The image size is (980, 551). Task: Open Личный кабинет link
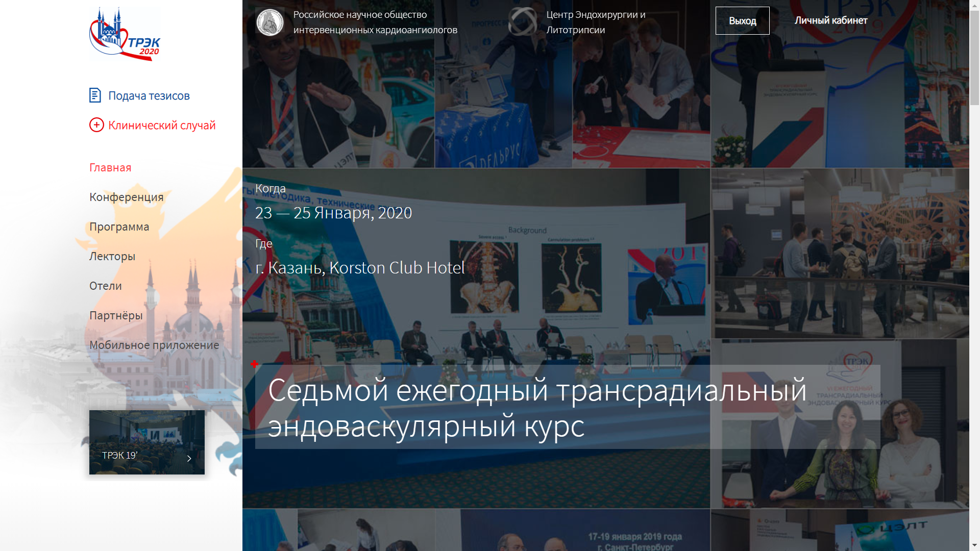tap(830, 20)
